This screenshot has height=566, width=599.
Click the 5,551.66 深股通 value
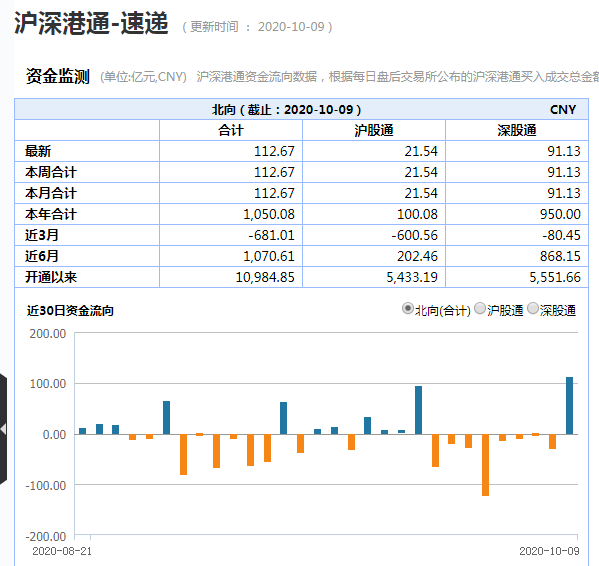555,277
